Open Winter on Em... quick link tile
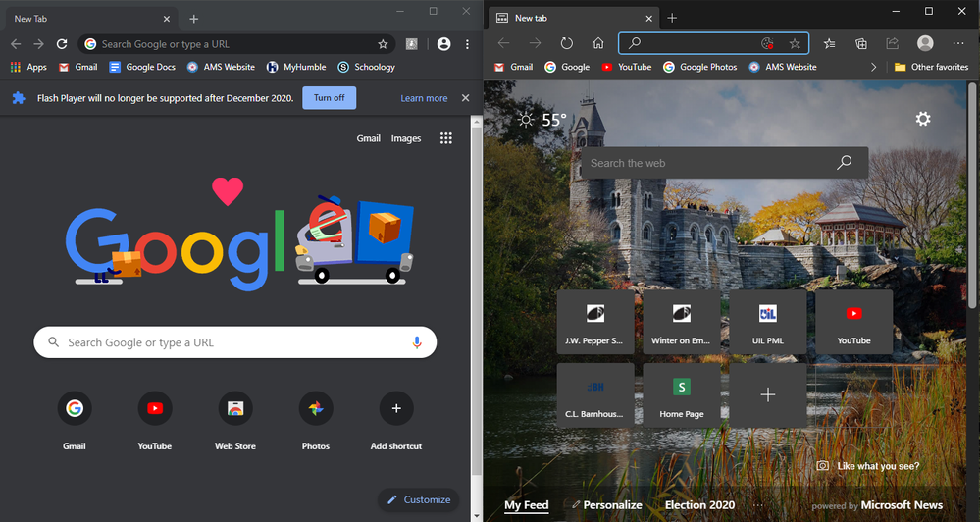 pos(681,322)
